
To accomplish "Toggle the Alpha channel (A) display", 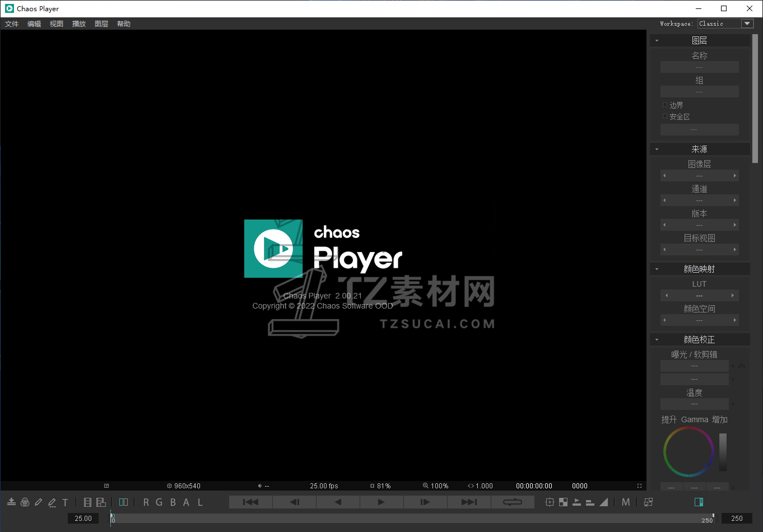I will pyautogui.click(x=187, y=502).
